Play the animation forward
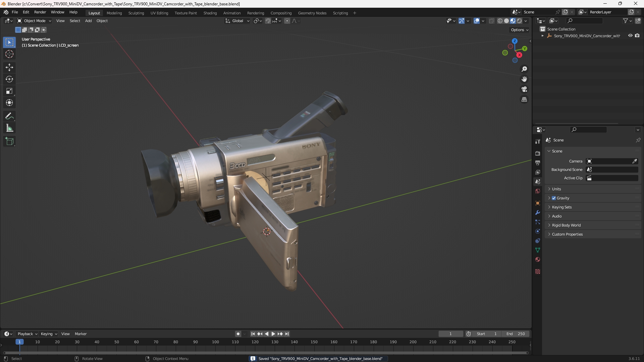This screenshot has width=644, height=362. [x=273, y=334]
